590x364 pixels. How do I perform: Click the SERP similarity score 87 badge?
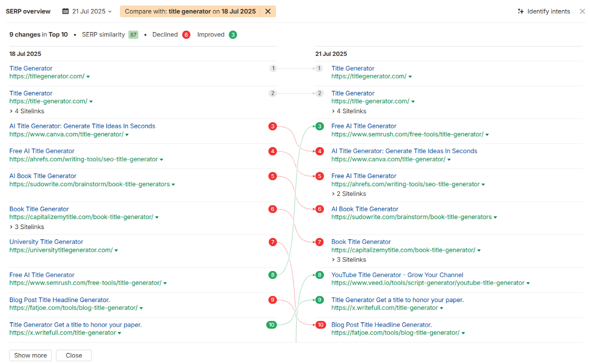(133, 34)
